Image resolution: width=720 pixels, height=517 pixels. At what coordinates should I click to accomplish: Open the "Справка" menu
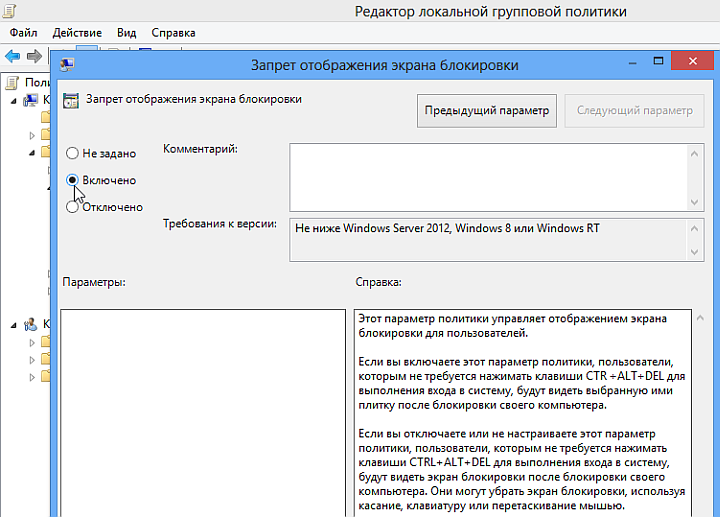click(173, 33)
